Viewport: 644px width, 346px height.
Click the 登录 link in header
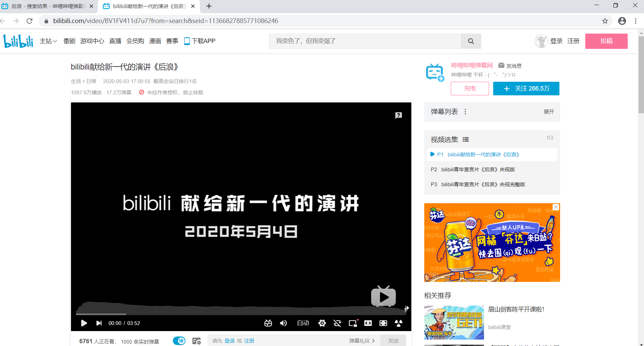tap(556, 41)
